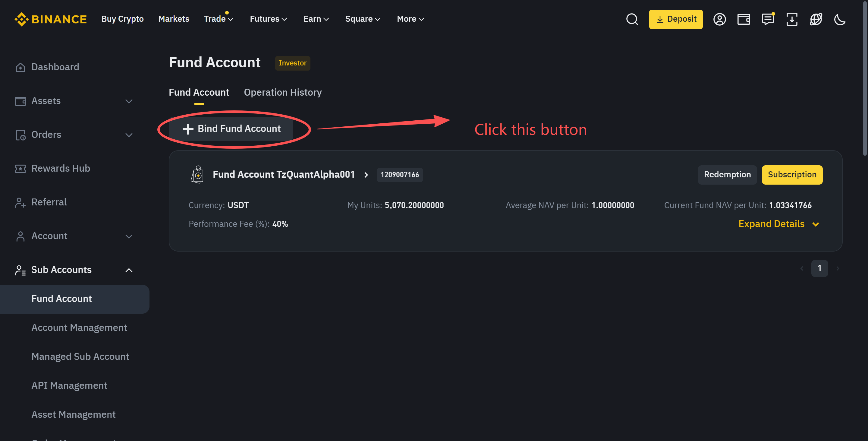Open the Earn dropdown menu

[316, 19]
